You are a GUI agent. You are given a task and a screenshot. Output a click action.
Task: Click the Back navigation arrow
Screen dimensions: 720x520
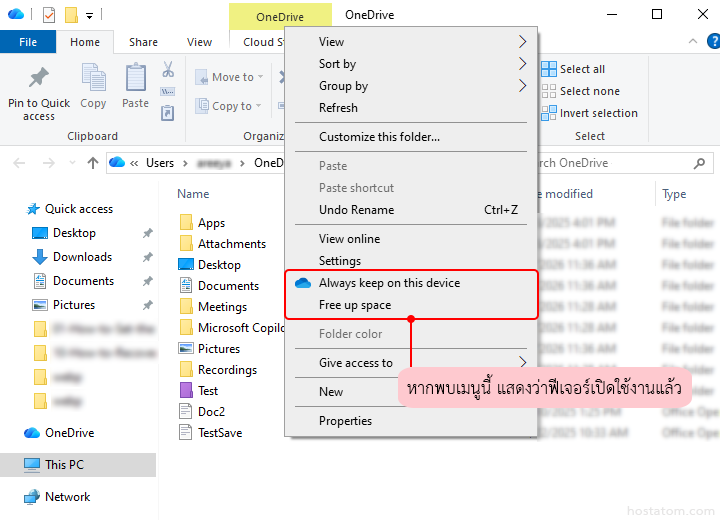[19, 163]
